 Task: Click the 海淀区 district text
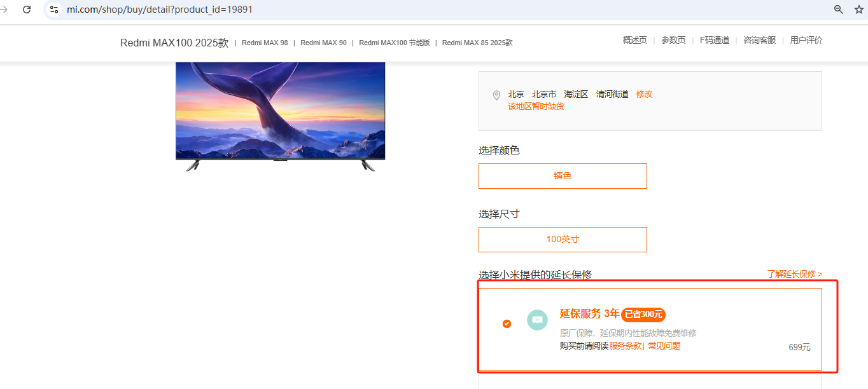point(576,94)
